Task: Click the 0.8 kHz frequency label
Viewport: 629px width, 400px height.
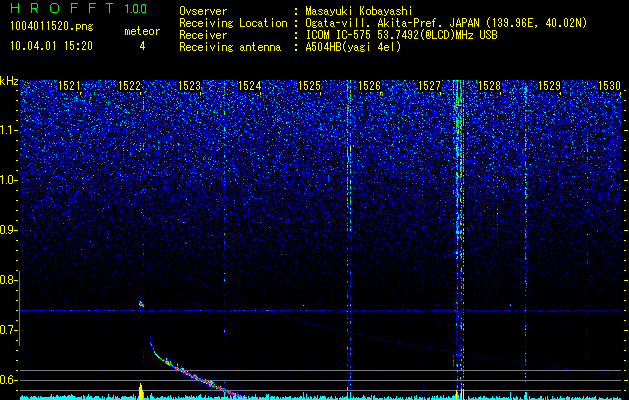Action: click(8, 280)
